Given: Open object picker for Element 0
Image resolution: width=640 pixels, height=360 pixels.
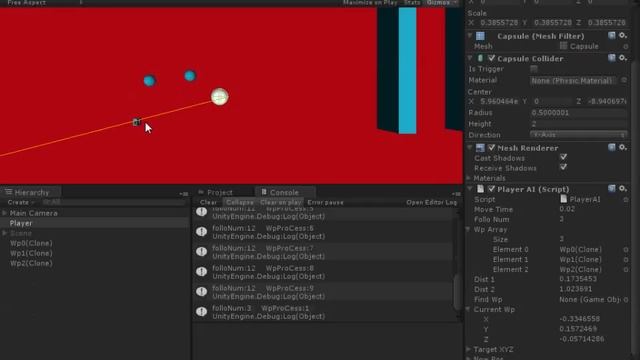Looking at the screenshot, I should pos(626,249).
